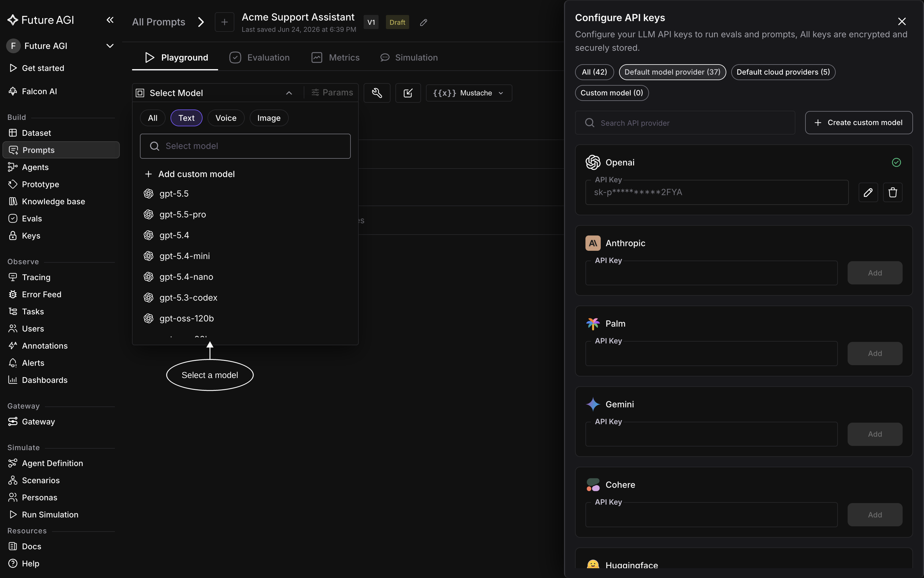Open model Params settings
Screen dimensions: 924x578
(332, 92)
